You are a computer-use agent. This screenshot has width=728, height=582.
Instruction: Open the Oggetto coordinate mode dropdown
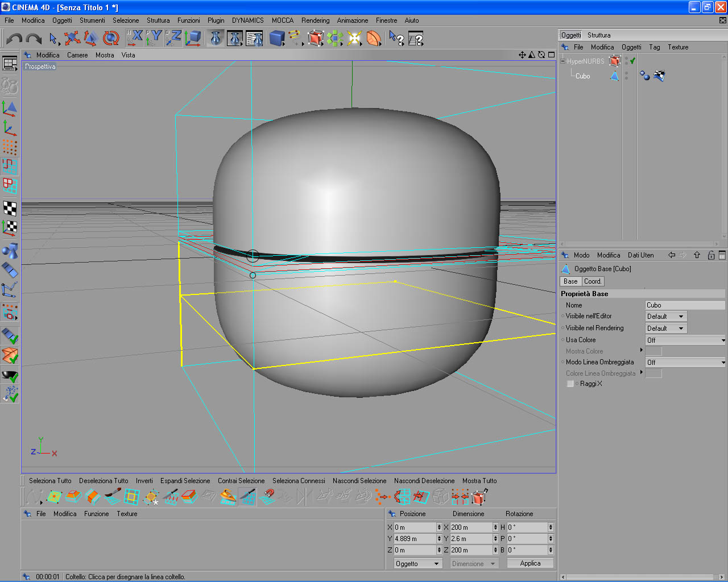pyautogui.click(x=418, y=564)
